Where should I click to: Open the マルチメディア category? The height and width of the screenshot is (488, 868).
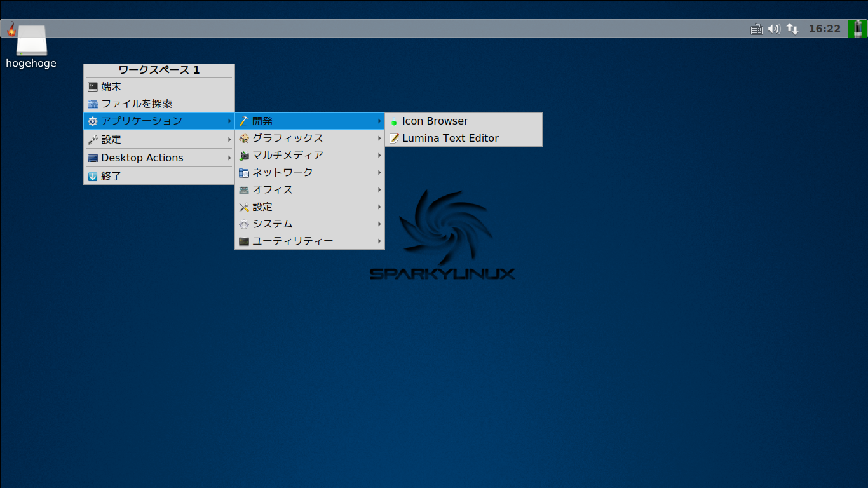click(x=309, y=155)
